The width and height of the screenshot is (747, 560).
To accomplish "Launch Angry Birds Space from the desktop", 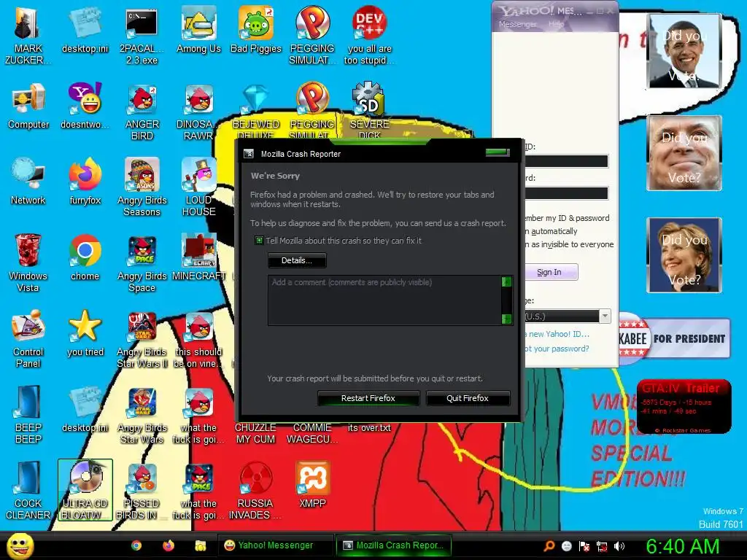I will click(x=142, y=262).
